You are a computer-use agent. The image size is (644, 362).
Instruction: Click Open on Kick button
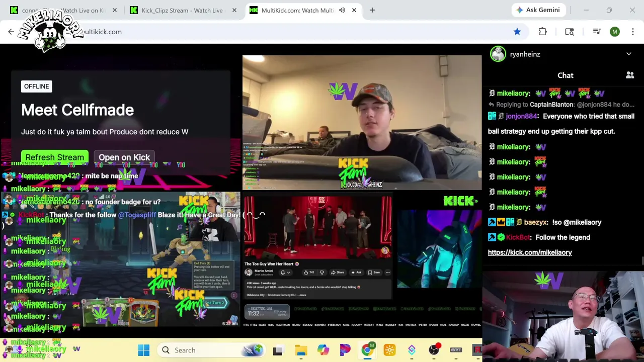124,157
